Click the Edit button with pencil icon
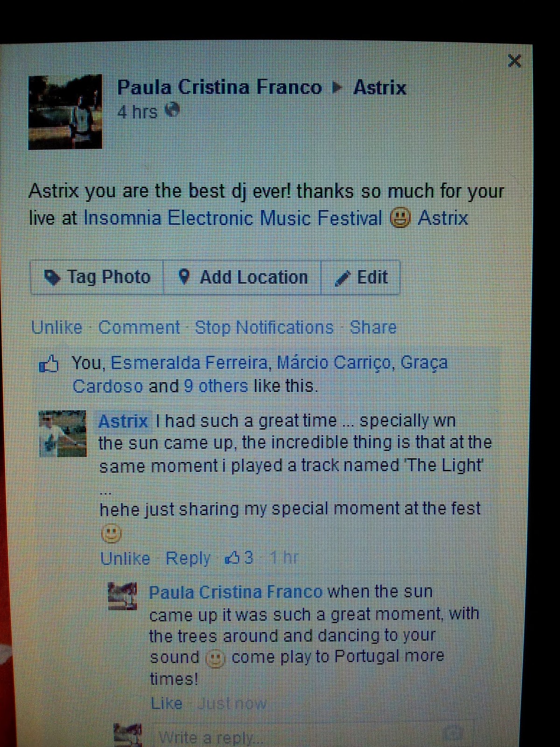This screenshot has width=560, height=747. tap(361, 277)
